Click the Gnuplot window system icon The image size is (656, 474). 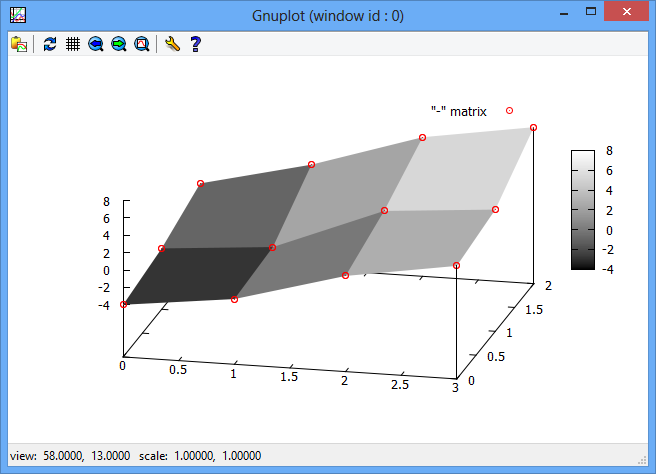[x=18, y=15]
